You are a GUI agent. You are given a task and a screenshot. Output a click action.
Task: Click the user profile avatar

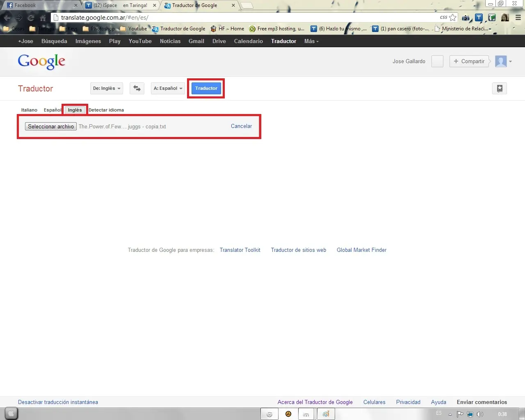[x=501, y=62]
